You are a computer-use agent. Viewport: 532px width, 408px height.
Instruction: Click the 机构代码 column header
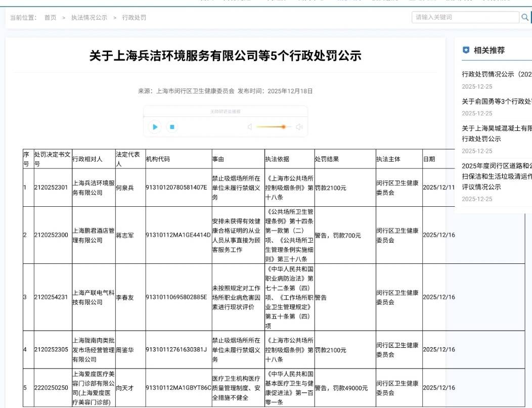pyautogui.click(x=158, y=159)
